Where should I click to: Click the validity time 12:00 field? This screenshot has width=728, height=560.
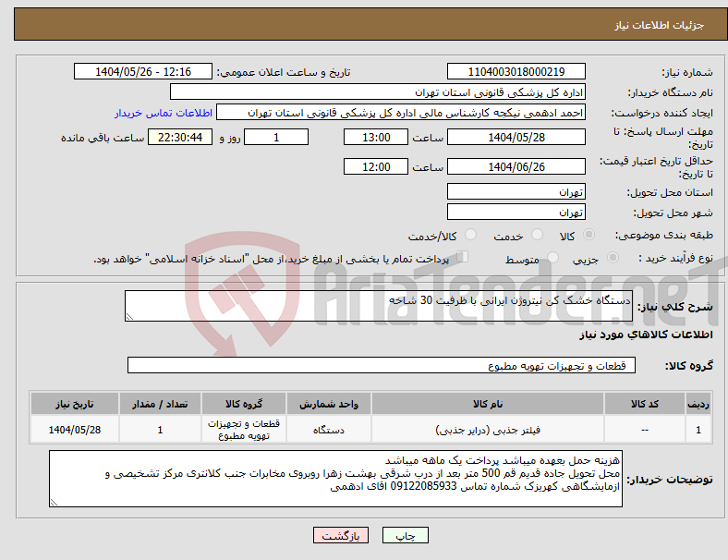point(376,166)
